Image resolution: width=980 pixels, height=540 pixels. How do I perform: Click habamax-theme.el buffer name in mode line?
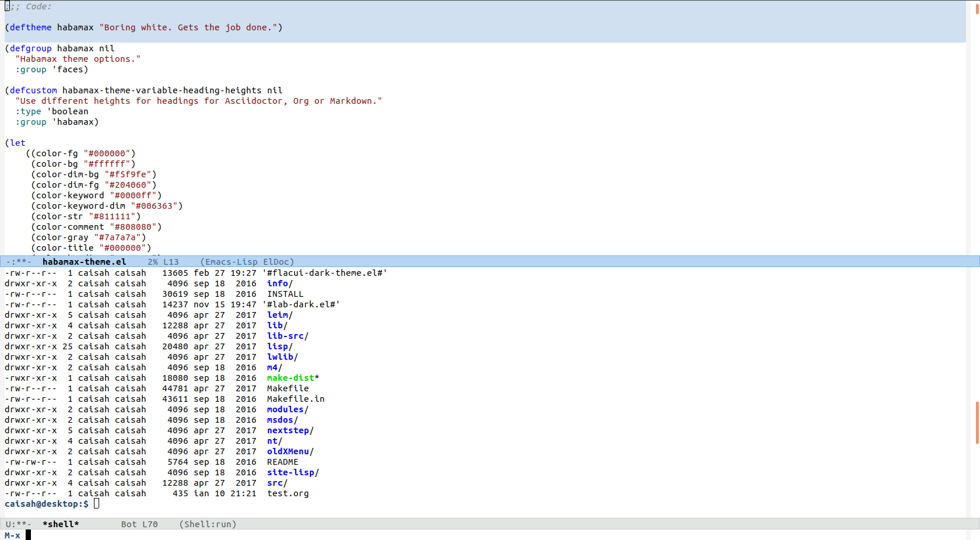click(84, 262)
